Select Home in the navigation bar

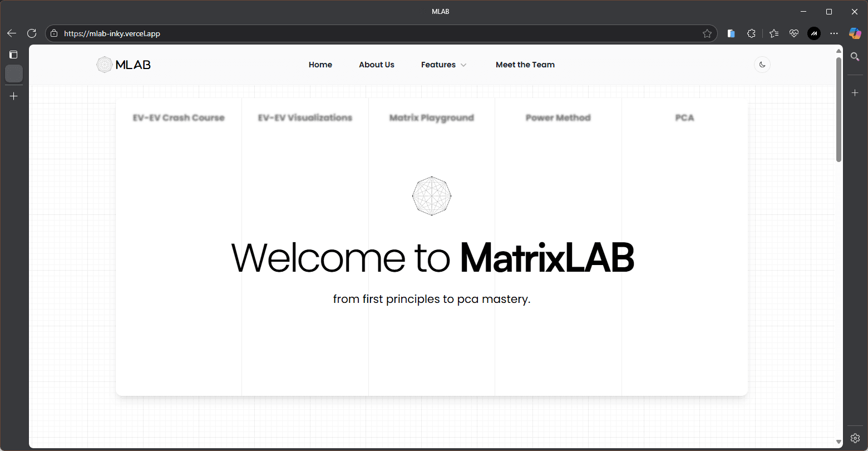tap(320, 64)
